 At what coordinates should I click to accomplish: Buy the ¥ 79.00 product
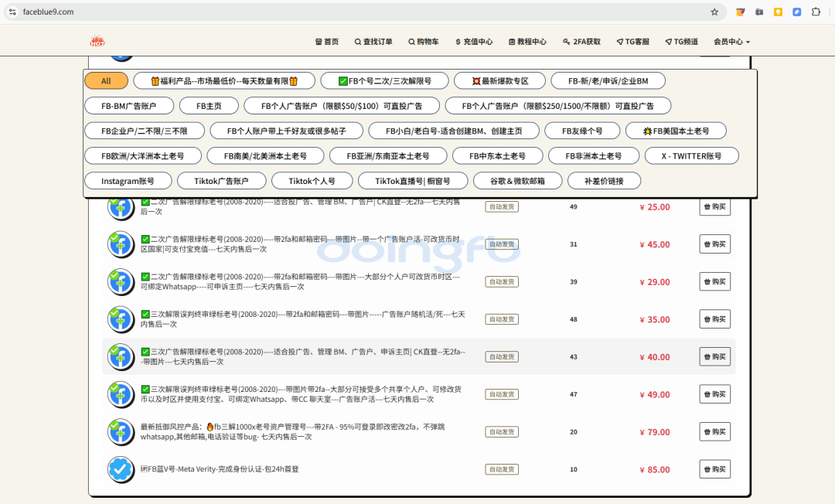click(714, 431)
